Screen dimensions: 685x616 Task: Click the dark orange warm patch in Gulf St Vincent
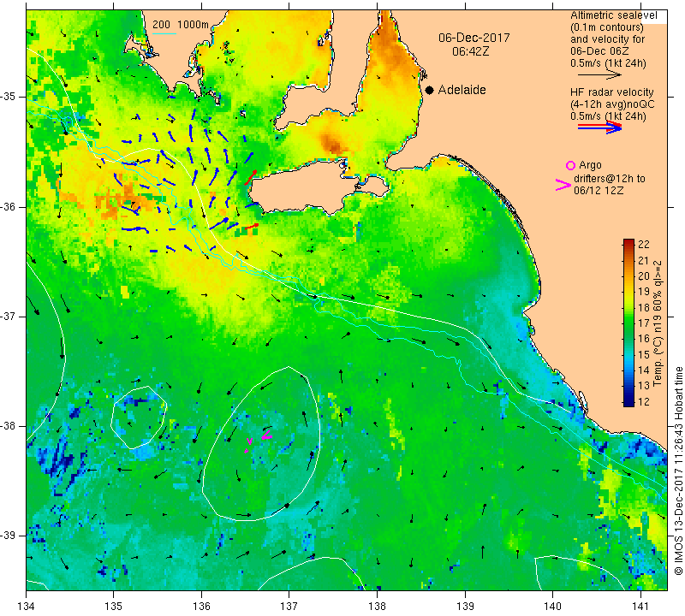click(x=332, y=143)
